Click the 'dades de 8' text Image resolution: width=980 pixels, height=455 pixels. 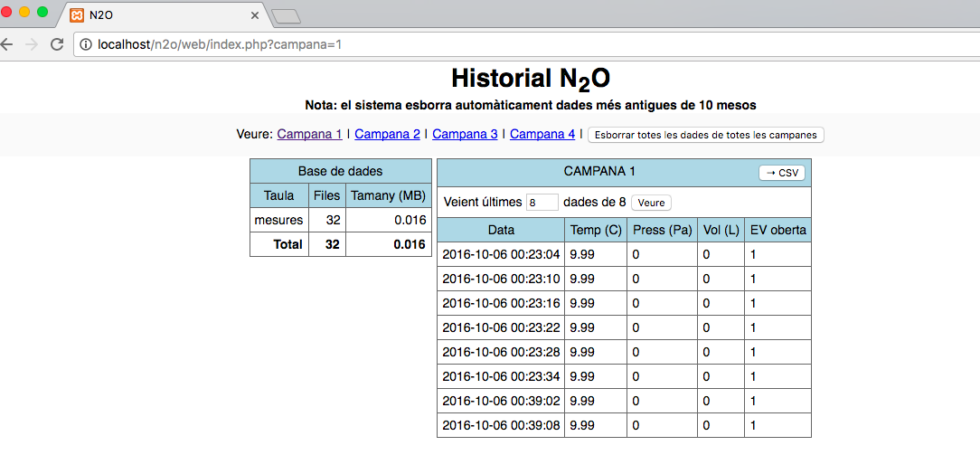coord(594,203)
